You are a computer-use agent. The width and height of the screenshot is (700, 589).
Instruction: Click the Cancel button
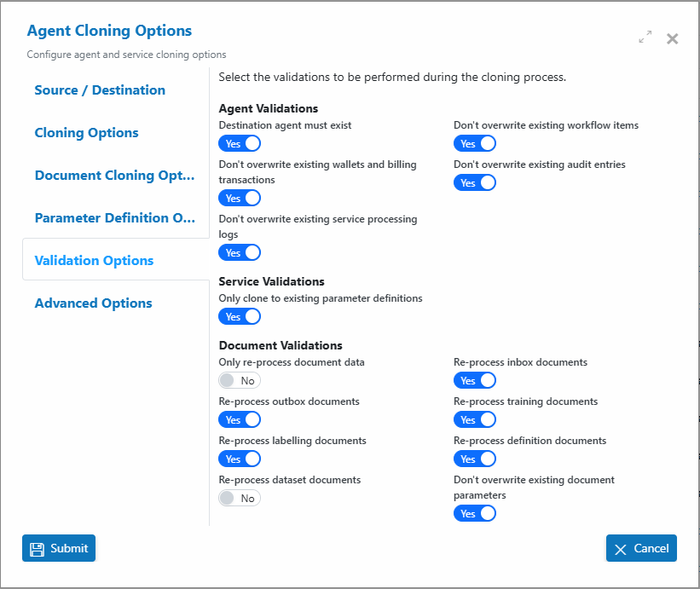click(641, 548)
